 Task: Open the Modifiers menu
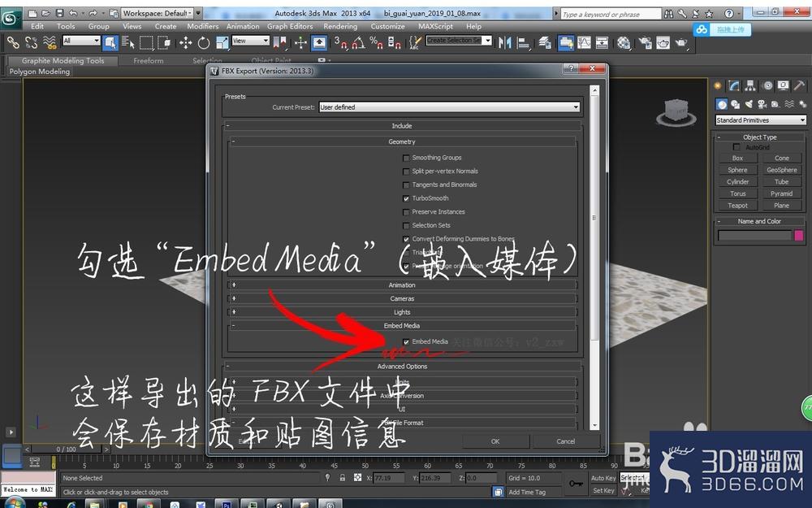coord(202,26)
